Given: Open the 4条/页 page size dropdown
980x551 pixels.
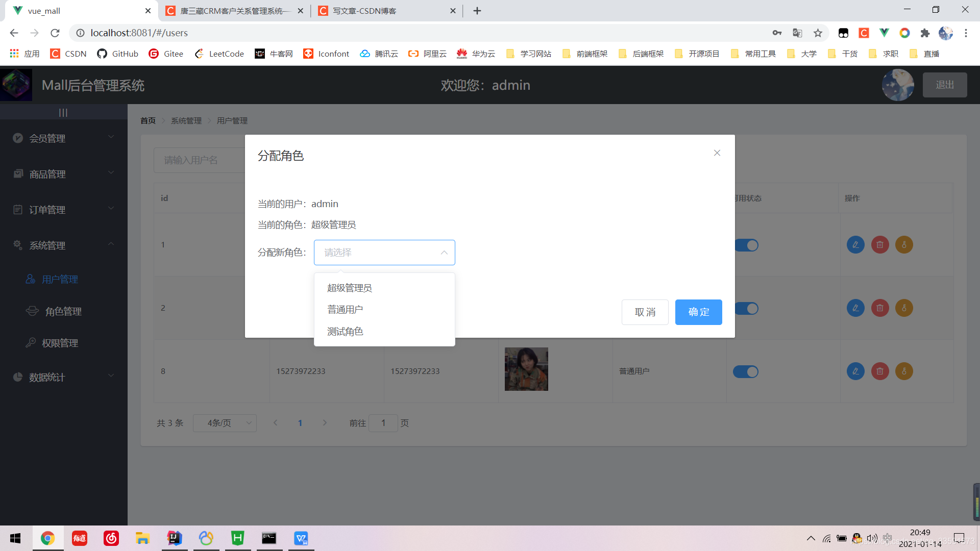Looking at the screenshot, I should click(x=225, y=423).
